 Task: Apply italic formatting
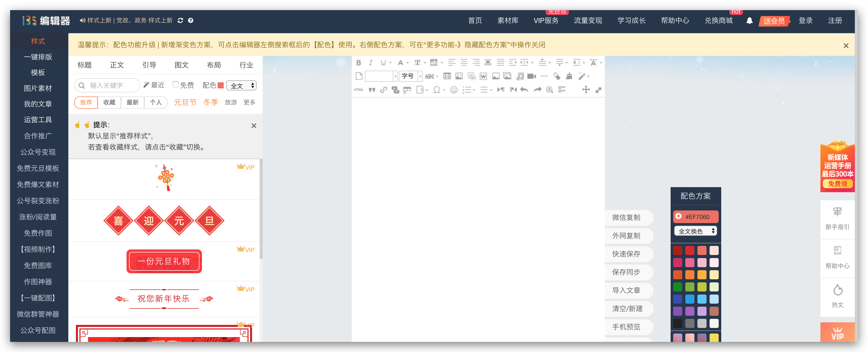pos(370,62)
